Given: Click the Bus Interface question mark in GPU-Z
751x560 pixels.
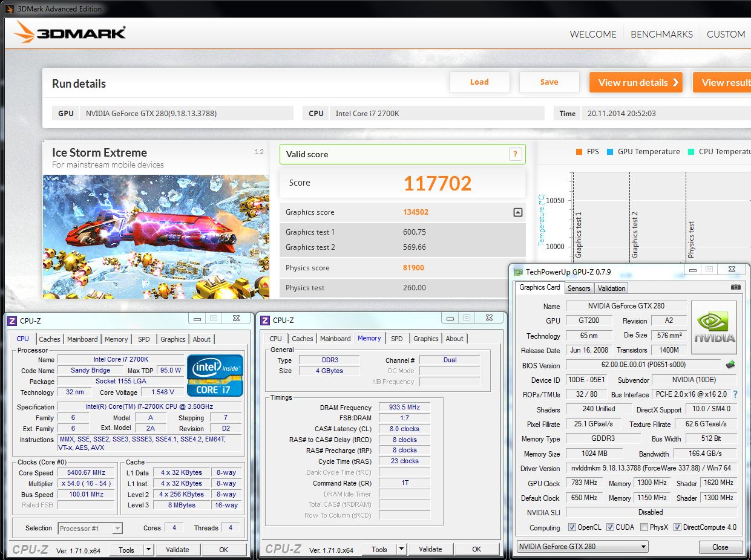Looking at the screenshot, I should [x=735, y=394].
